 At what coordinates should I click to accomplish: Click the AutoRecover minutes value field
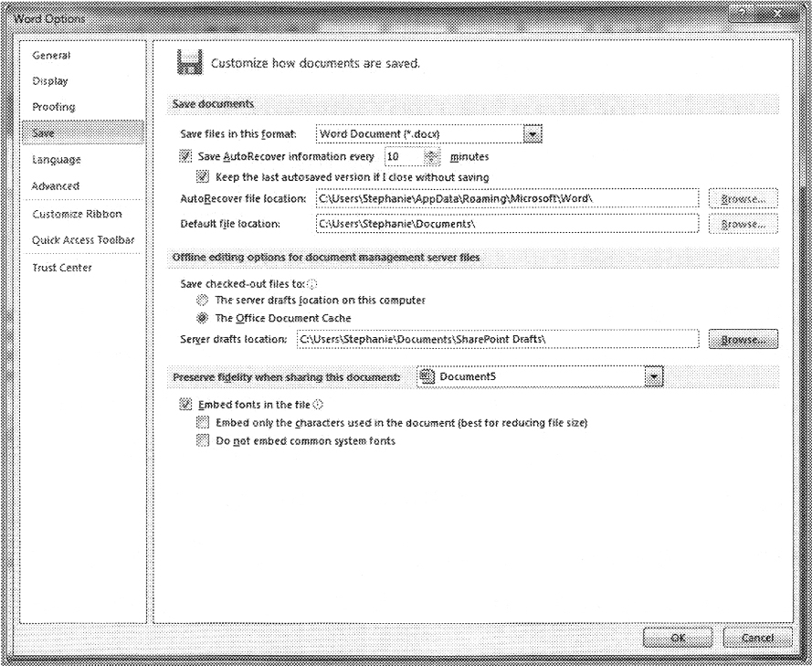pos(405,156)
